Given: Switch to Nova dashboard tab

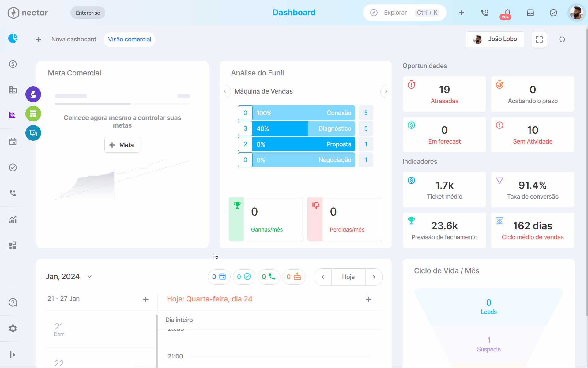Looking at the screenshot, I should click(74, 40).
